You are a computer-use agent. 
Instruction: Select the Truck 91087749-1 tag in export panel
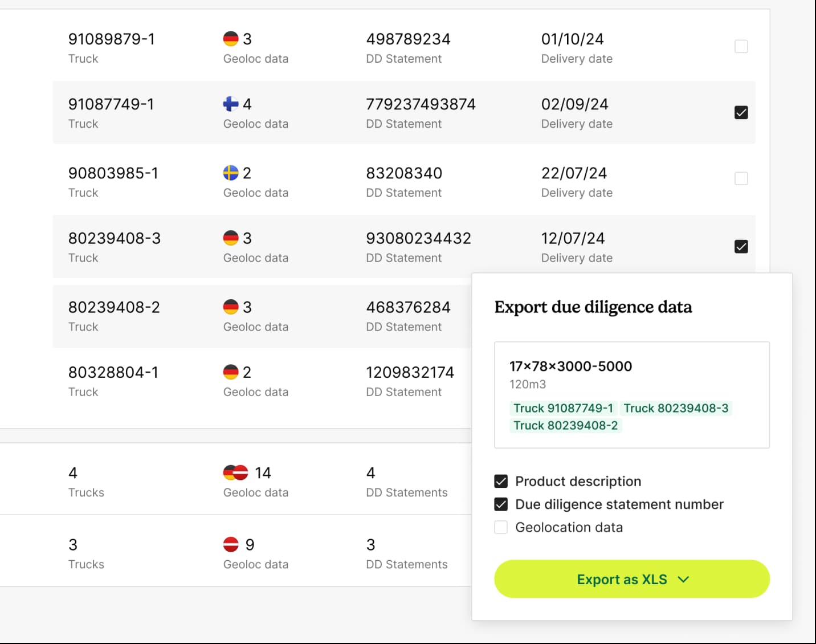562,408
